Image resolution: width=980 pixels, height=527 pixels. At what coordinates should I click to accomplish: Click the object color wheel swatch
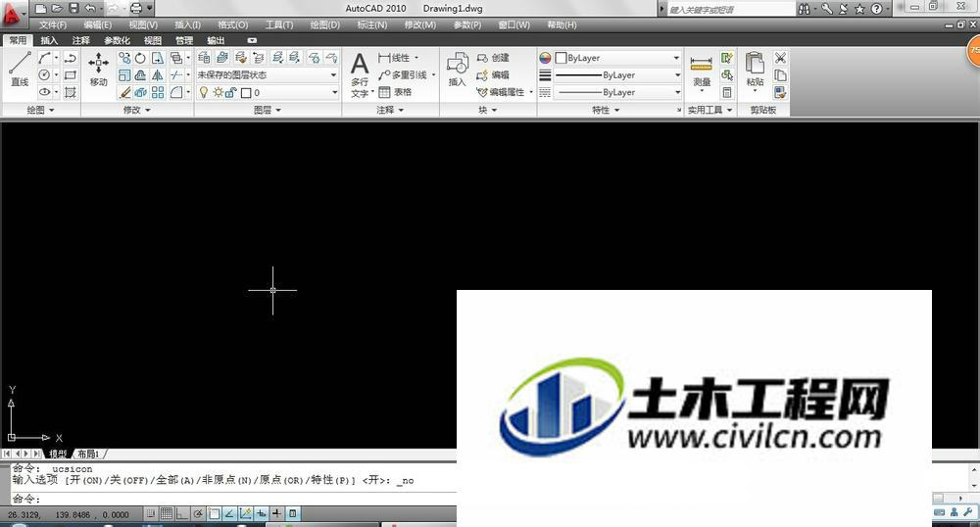[x=545, y=58]
